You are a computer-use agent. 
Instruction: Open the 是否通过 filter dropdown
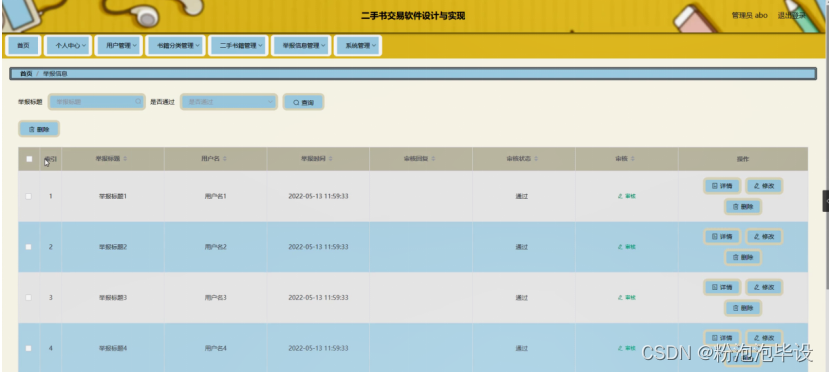coord(229,101)
